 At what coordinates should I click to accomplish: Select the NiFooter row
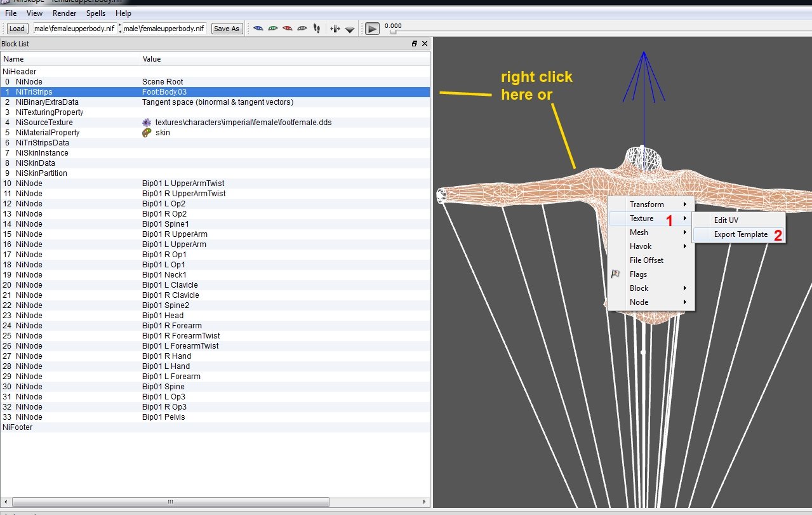(215, 427)
